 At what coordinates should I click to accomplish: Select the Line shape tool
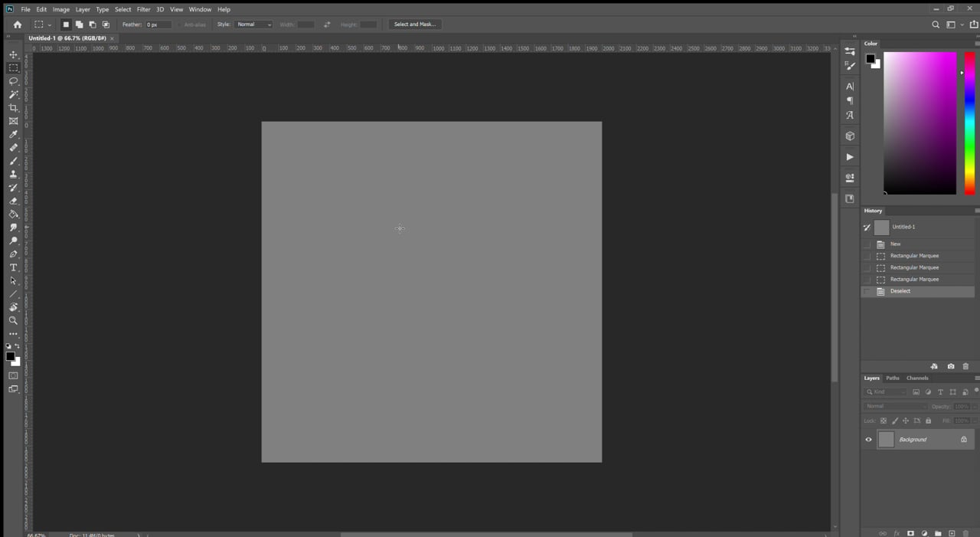[13, 294]
